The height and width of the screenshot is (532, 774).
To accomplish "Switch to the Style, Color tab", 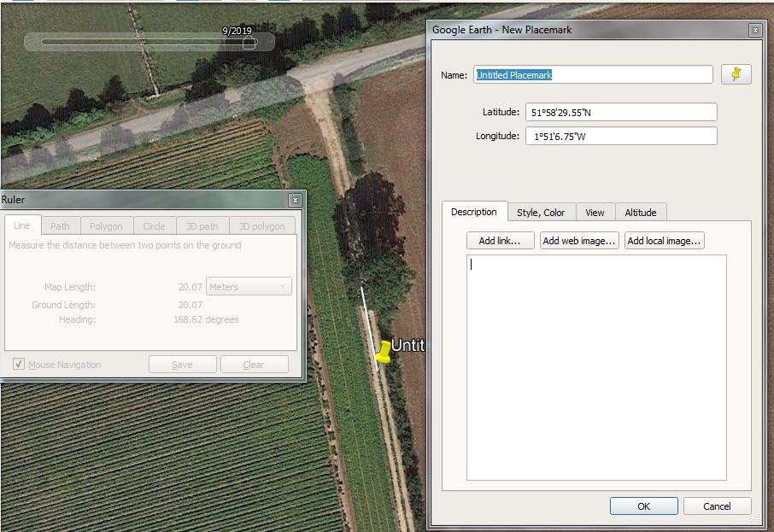I will [541, 213].
